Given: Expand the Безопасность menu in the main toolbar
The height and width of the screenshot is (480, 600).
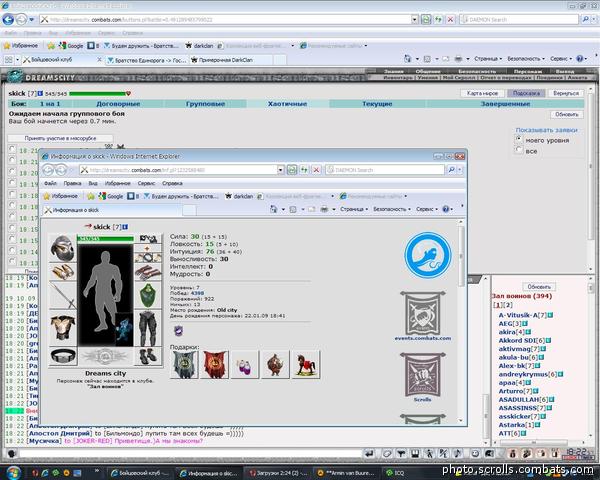Looking at the screenshot, I should [x=526, y=59].
